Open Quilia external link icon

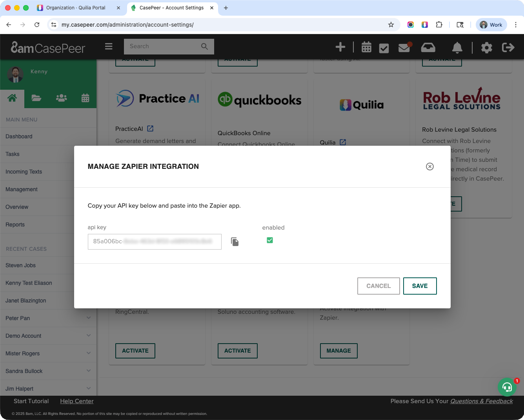click(343, 142)
